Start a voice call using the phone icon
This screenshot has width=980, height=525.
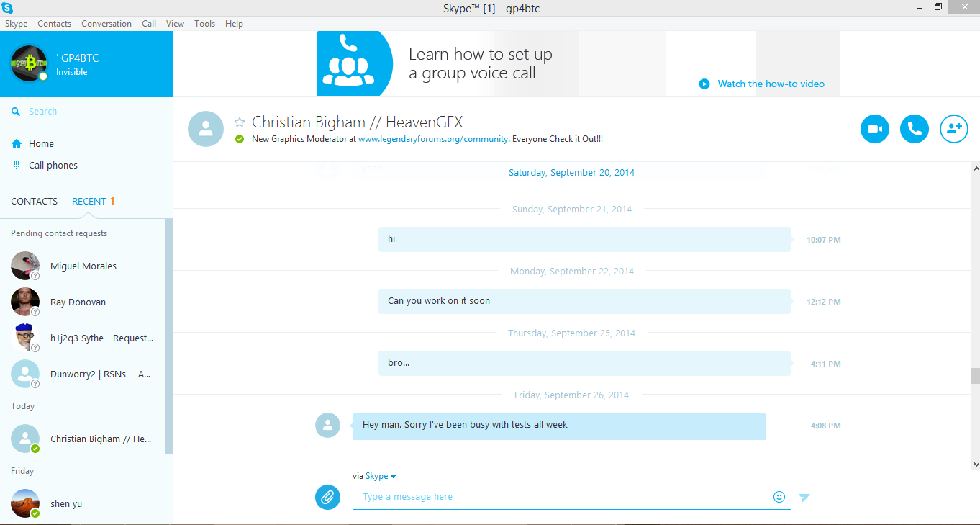[x=915, y=129]
